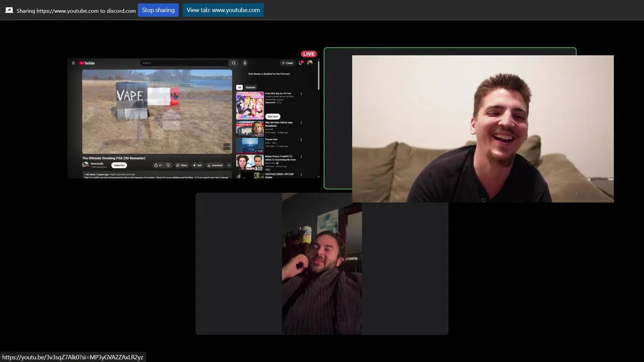
Task: Open the more actions ellipsis under the video
Action: [229, 165]
